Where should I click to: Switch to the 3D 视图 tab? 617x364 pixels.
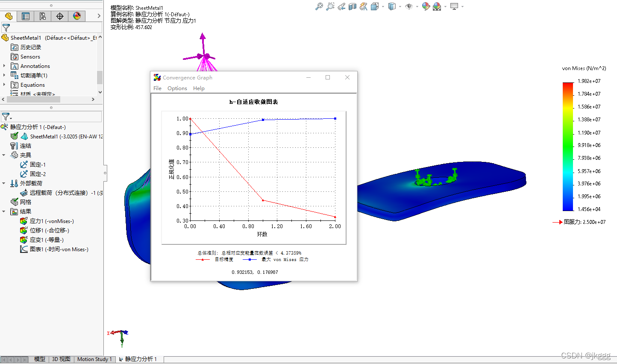(x=61, y=359)
